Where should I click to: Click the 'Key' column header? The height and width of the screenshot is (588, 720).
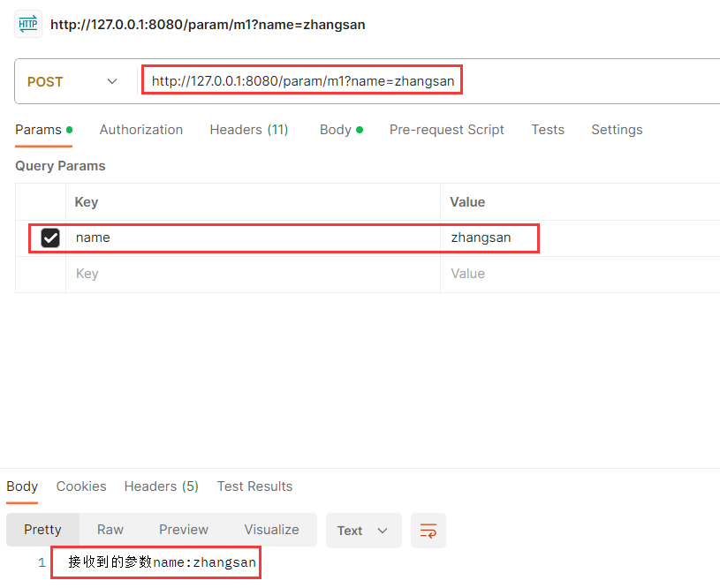coord(87,202)
